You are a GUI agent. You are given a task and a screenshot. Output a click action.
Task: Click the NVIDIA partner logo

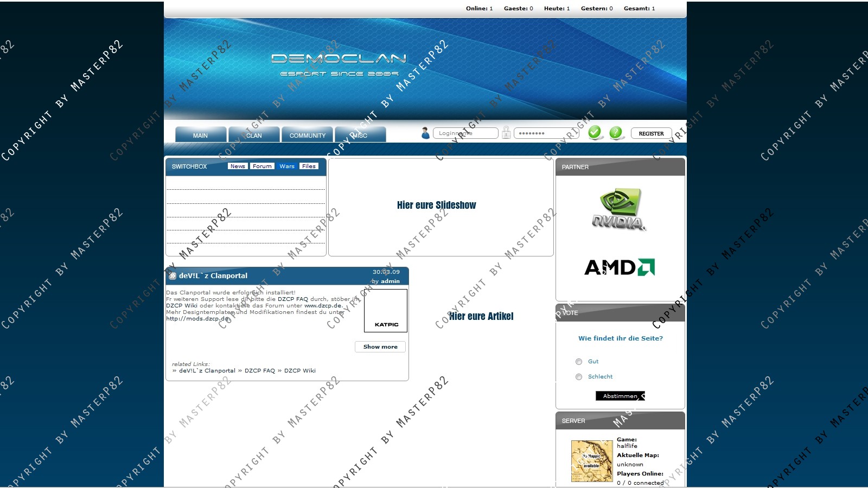pos(619,209)
